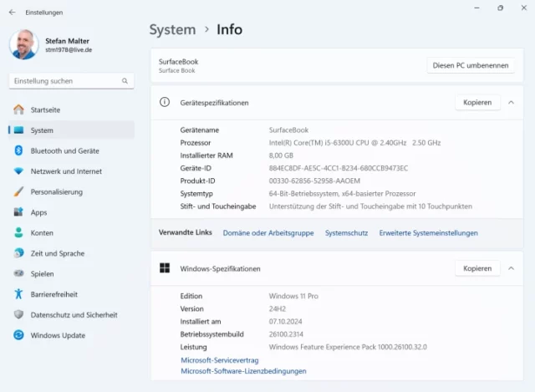Open the Microsoft-Servicevertrag link
This screenshot has height=392, width=535.
point(220,360)
